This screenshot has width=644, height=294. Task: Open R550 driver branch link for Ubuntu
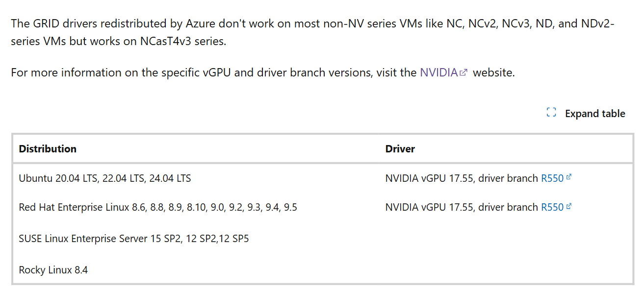point(552,178)
